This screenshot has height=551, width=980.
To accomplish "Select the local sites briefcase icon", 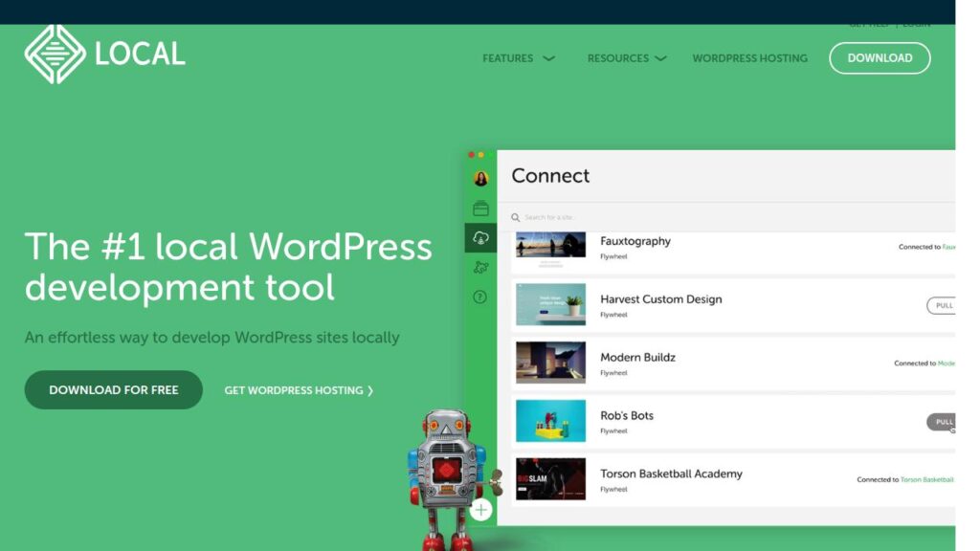I will [480, 209].
